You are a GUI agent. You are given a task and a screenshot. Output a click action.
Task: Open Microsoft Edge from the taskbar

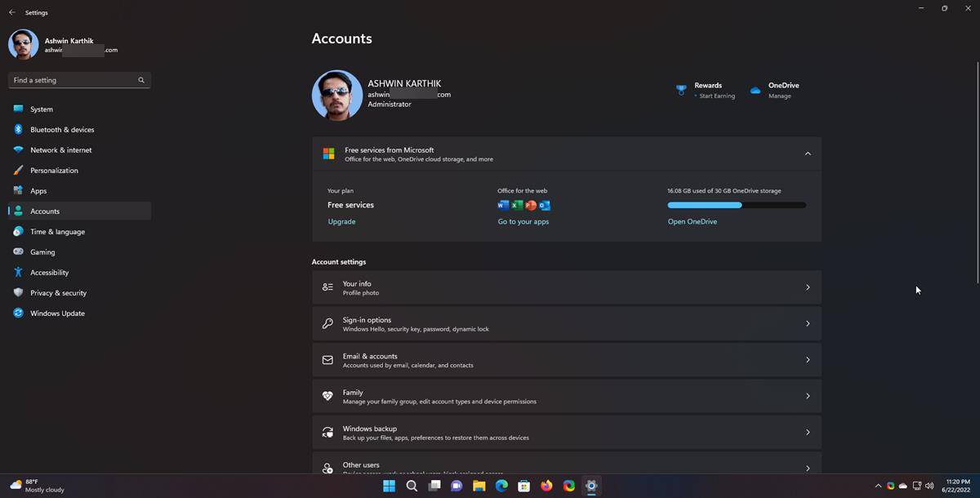[x=501, y=486]
